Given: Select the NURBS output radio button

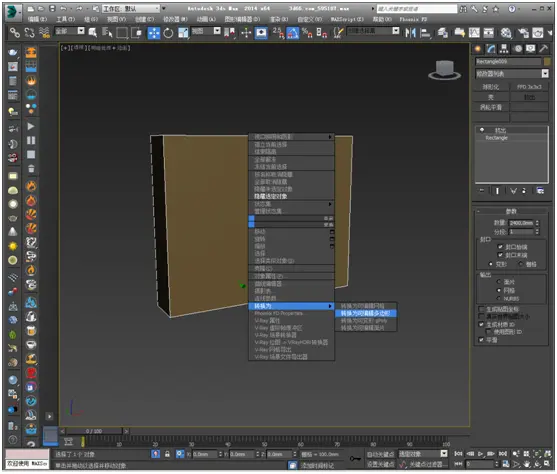Looking at the screenshot, I should (499, 298).
